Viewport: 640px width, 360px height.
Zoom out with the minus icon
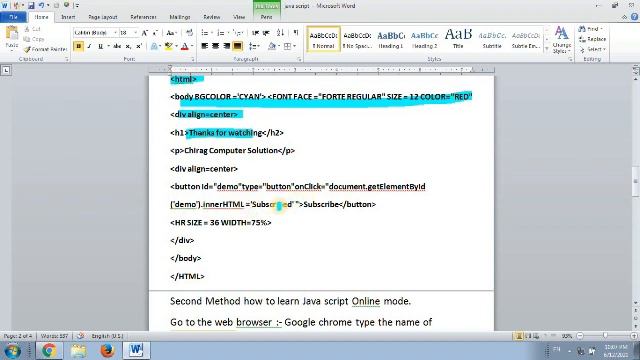point(580,336)
